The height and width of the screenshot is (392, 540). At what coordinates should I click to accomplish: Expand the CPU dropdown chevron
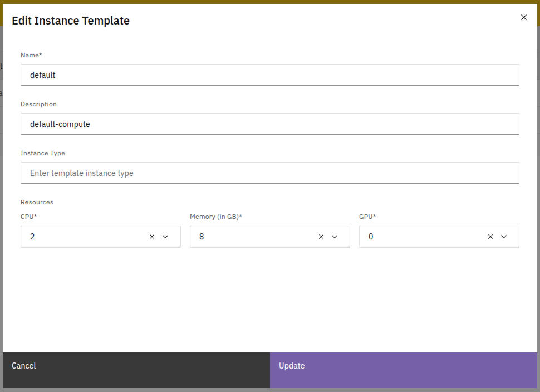(x=165, y=237)
